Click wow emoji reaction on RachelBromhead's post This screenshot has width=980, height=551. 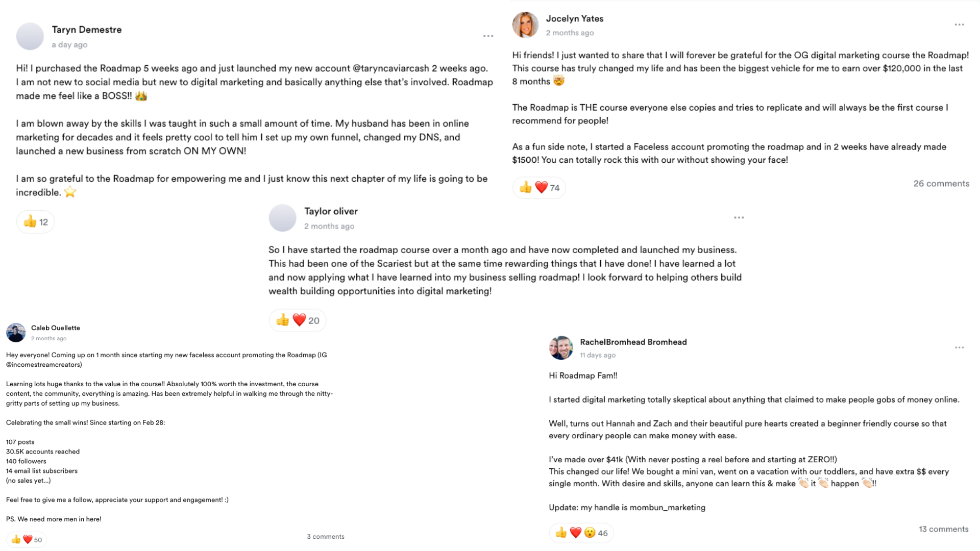click(590, 533)
